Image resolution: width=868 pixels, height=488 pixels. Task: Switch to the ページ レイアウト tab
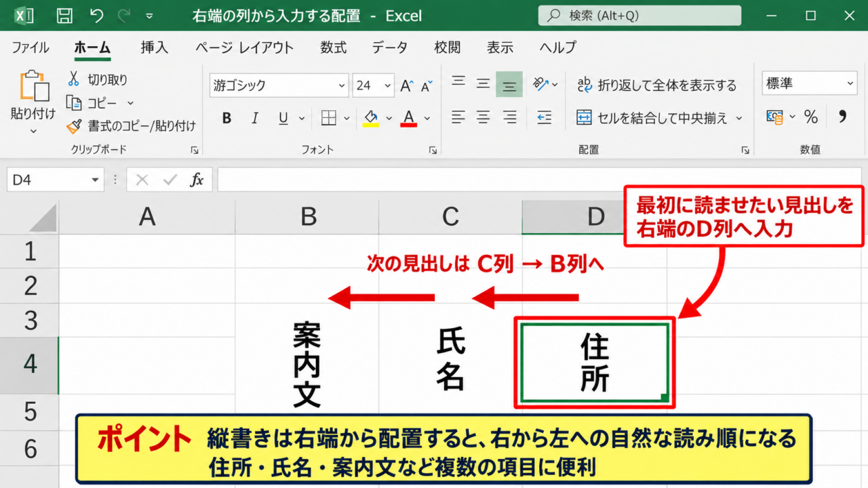click(x=245, y=47)
